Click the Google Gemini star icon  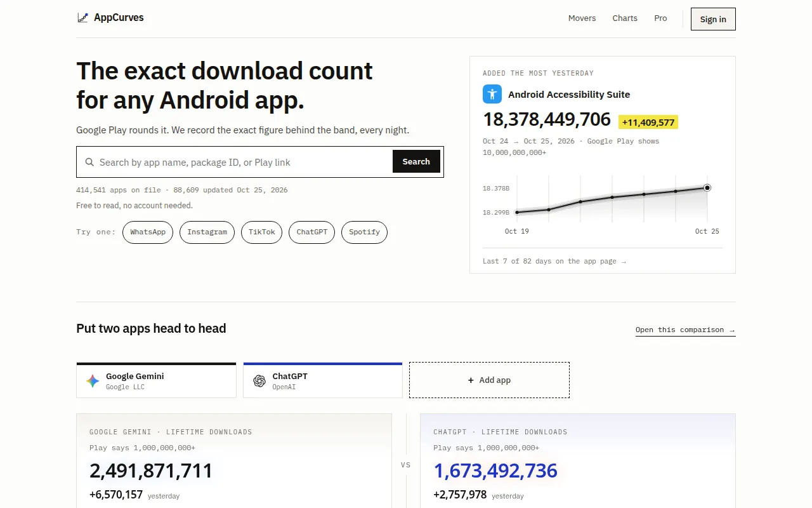(93, 381)
